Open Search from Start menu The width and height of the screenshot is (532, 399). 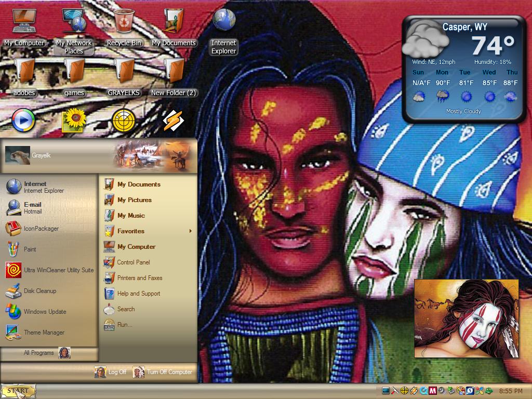(148, 309)
